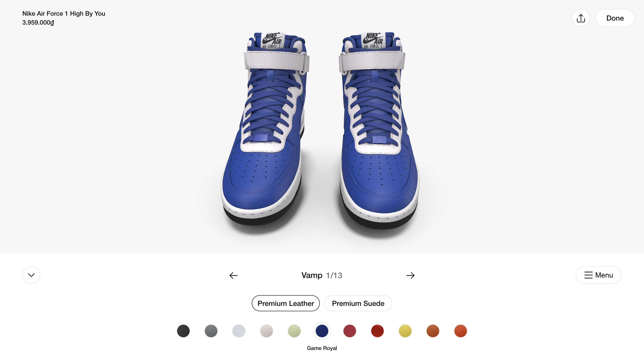Click the collapse/down chevron icon
Screen dimensions: 644x356
tap(31, 275)
